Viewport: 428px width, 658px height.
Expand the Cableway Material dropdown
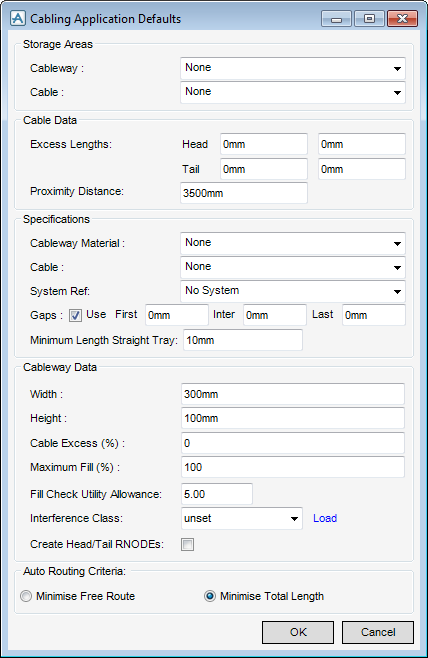[x=293, y=243]
